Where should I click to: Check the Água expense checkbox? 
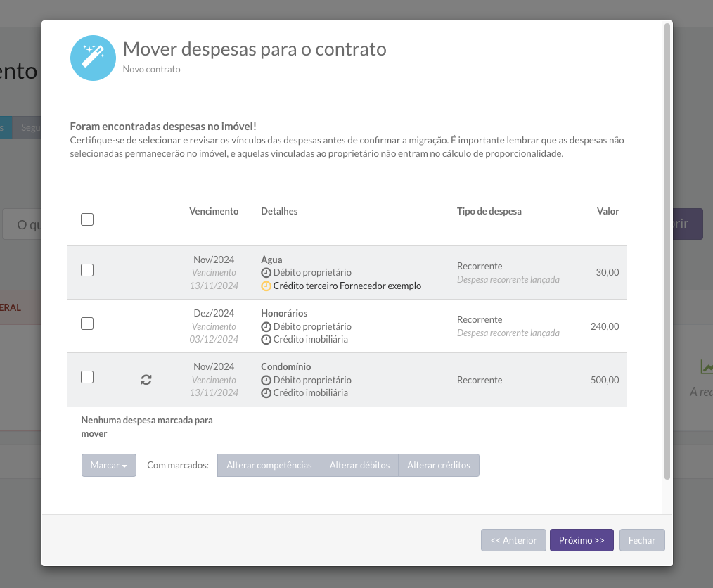tap(87, 270)
